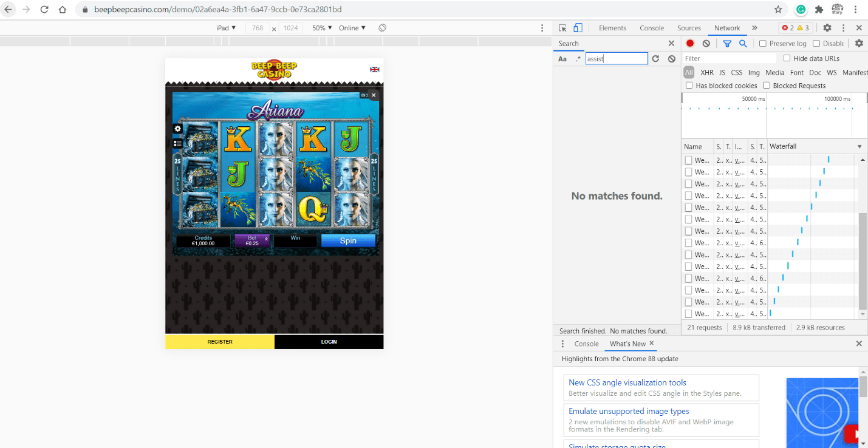Filter requests by WS type
The image size is (868, 448).
(832, 72)
